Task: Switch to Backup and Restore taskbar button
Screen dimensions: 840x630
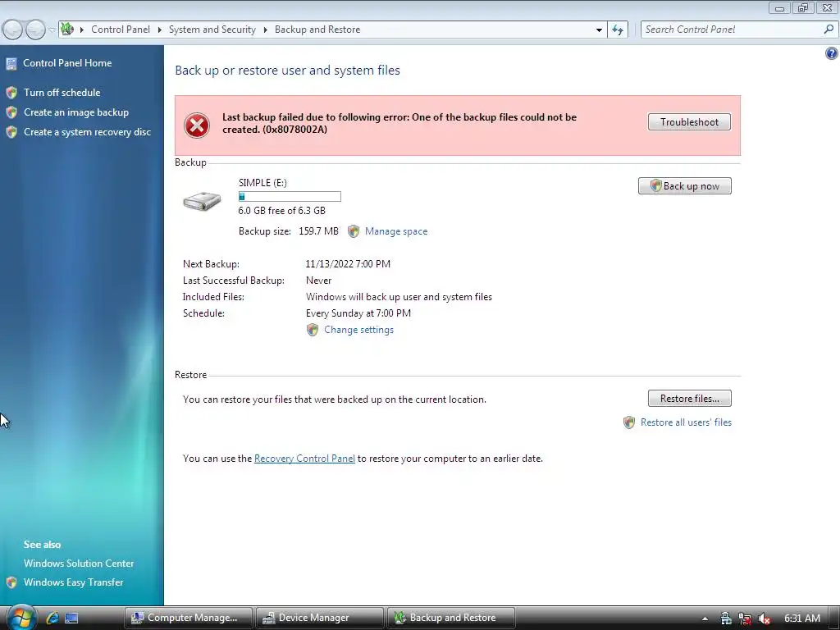Action: click(451, 618)
